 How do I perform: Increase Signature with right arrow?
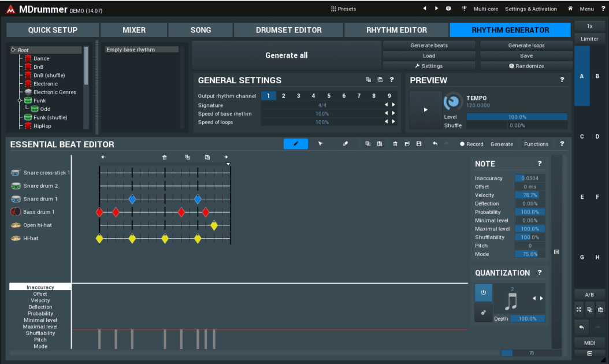tap(393, 105)
